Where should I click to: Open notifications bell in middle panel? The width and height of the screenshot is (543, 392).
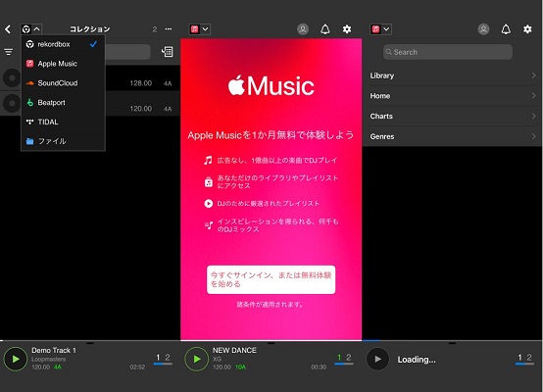click(324, 29)
